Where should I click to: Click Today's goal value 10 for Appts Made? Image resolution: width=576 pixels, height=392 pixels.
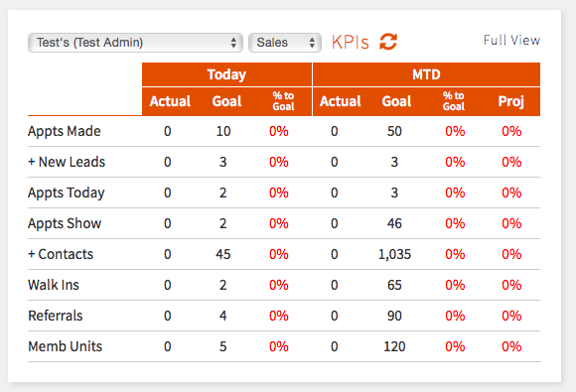pos(223,131)
